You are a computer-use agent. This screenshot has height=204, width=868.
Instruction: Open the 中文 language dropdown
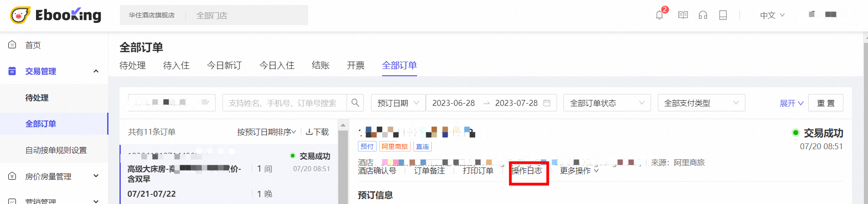click(772, 15)
